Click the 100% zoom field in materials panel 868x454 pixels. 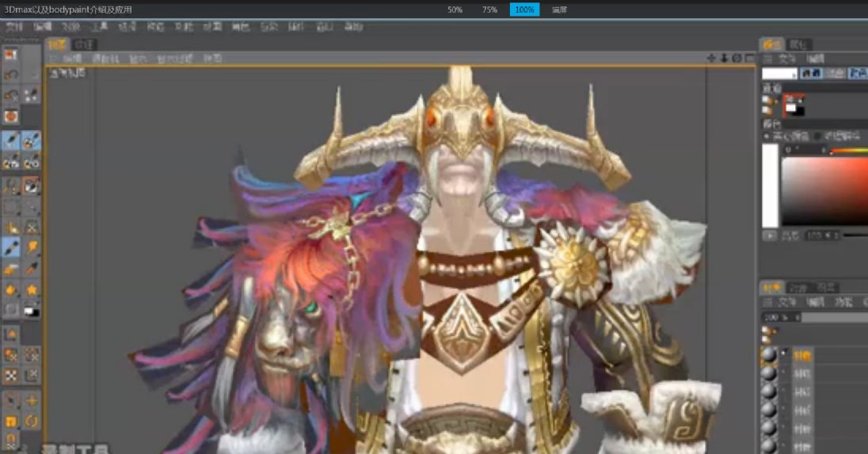[x=779, y=317]
